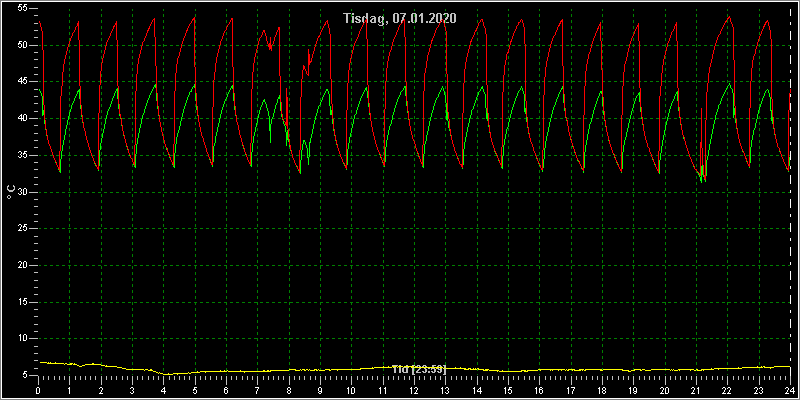
Task: Click the 5 label on temperature axis
Action: [21, 375]
